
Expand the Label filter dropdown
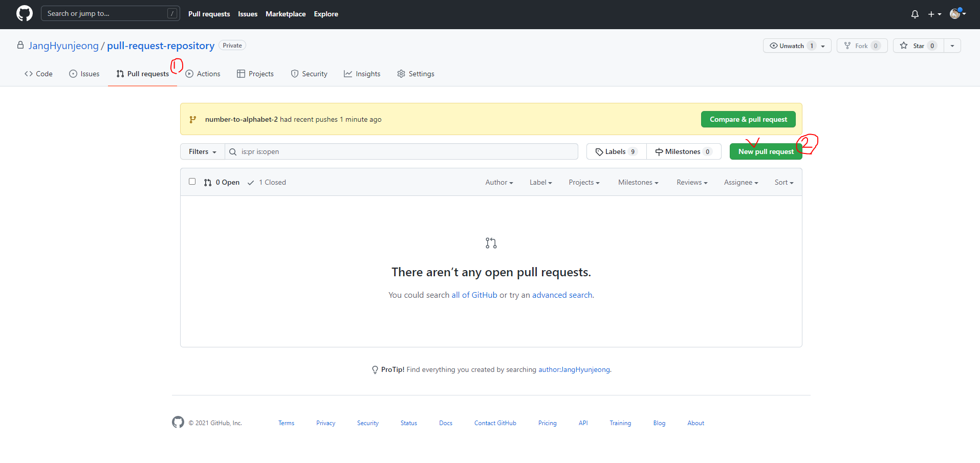540,182
